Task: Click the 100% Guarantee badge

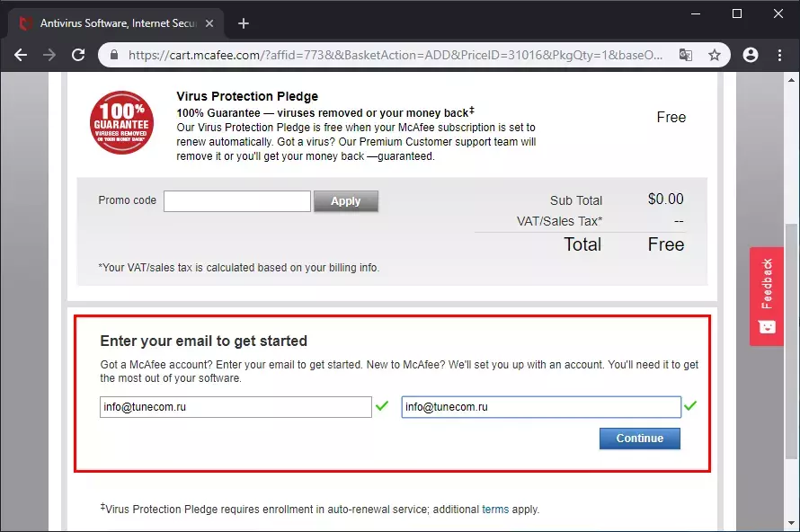Action: coord(121,122)
